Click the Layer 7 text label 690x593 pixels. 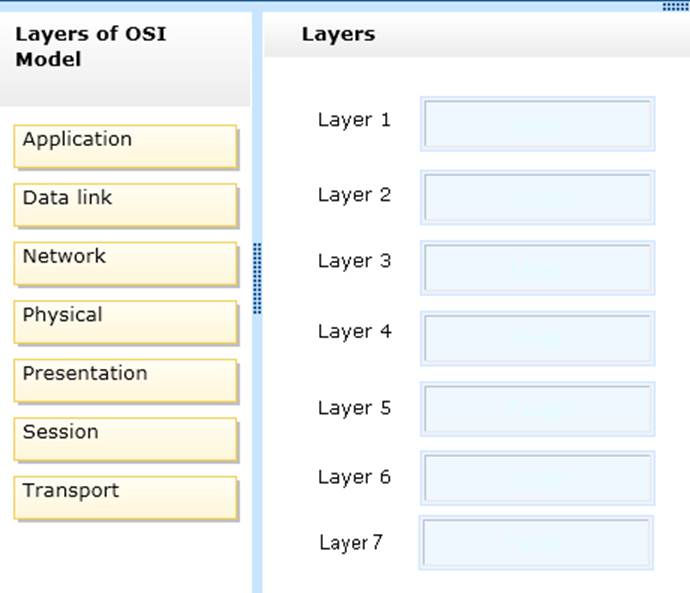point(350,543)
